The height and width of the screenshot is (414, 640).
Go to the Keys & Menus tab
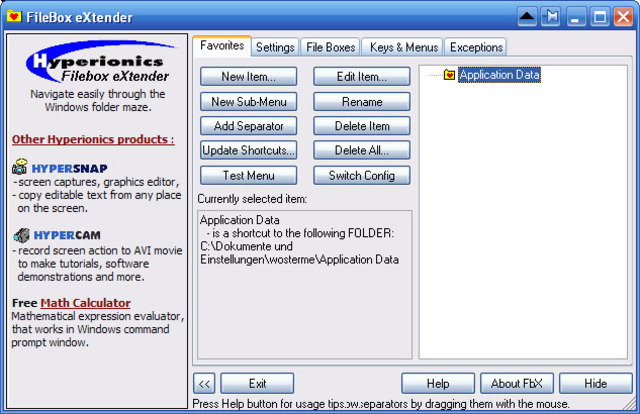404,47
